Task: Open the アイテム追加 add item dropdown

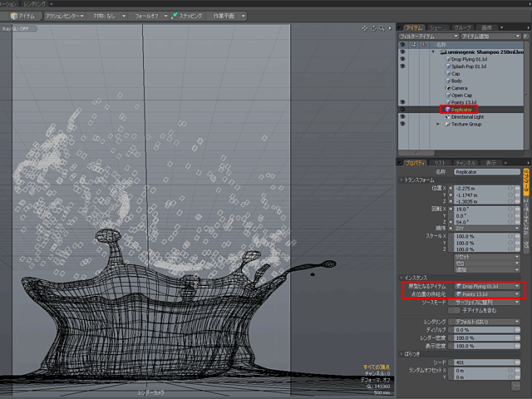Action: tap(491, 37)
